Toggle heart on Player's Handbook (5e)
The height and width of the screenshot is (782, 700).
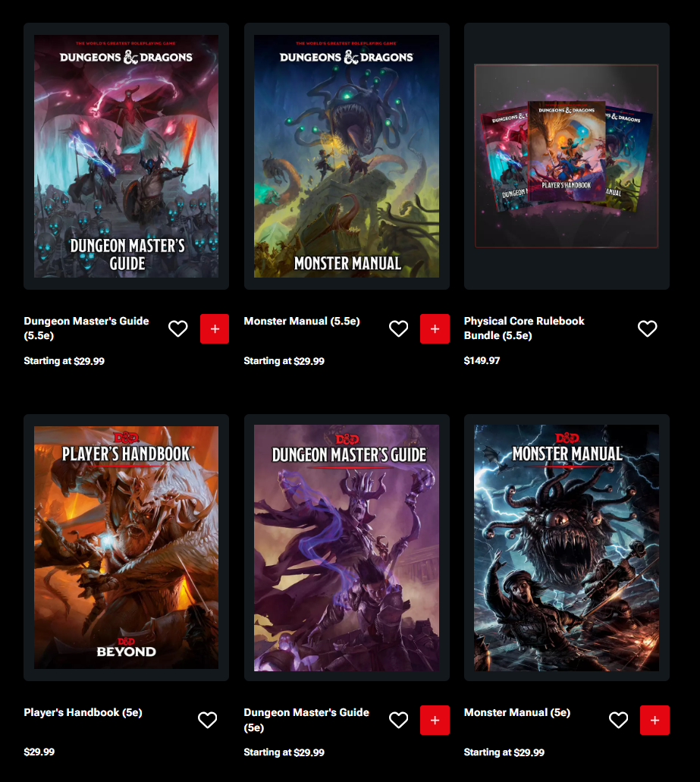[207, 720]
